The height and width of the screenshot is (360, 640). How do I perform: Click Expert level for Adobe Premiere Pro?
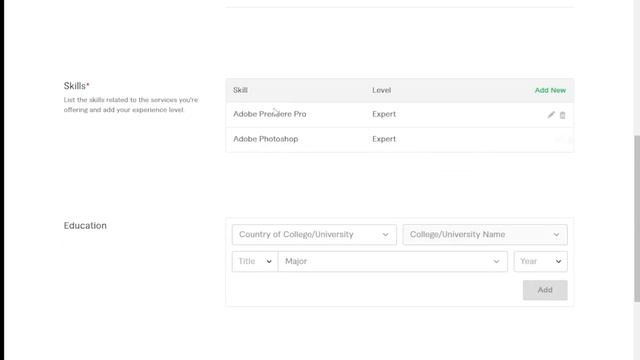pyautogui.click(x=384, y=114)
